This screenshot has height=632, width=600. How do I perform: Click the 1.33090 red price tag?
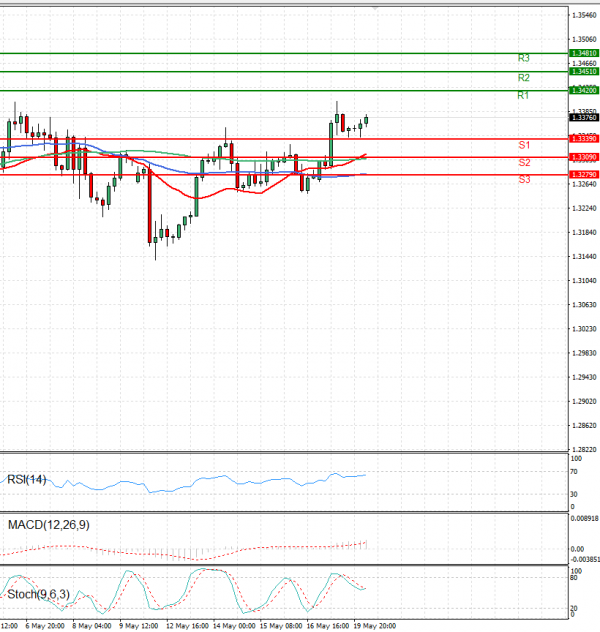583,157
